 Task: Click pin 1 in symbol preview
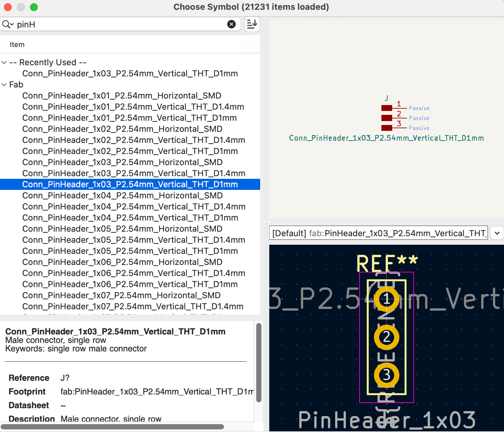pyautogui.click(x=394, y=108)
